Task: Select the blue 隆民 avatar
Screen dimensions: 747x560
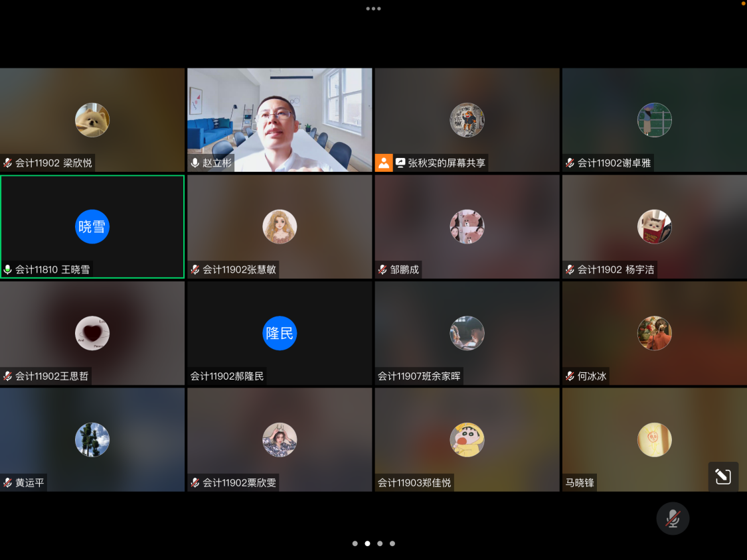Action: tap(280, 333)
